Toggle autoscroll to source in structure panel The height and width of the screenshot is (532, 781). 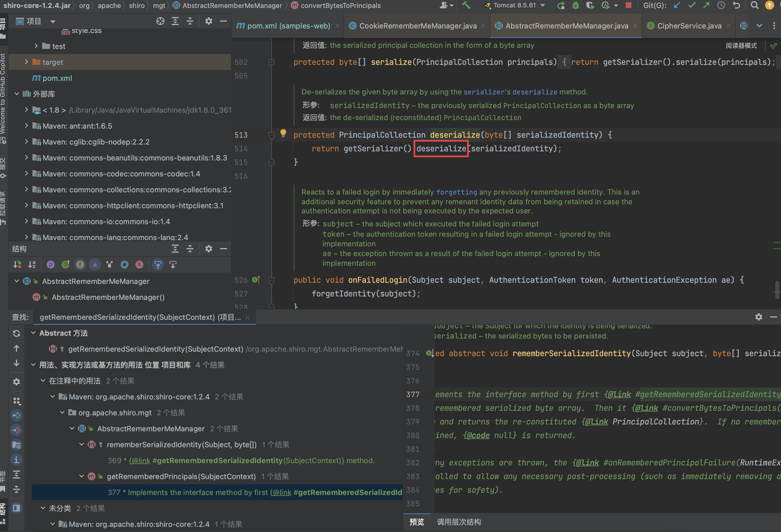click(158, 265)
